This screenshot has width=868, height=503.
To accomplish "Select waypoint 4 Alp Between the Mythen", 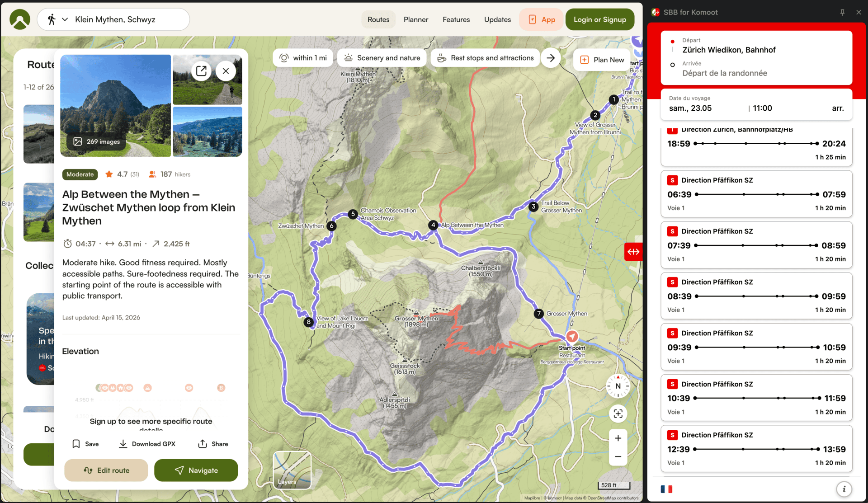I will pyautogui.click(x=433, y=225).
